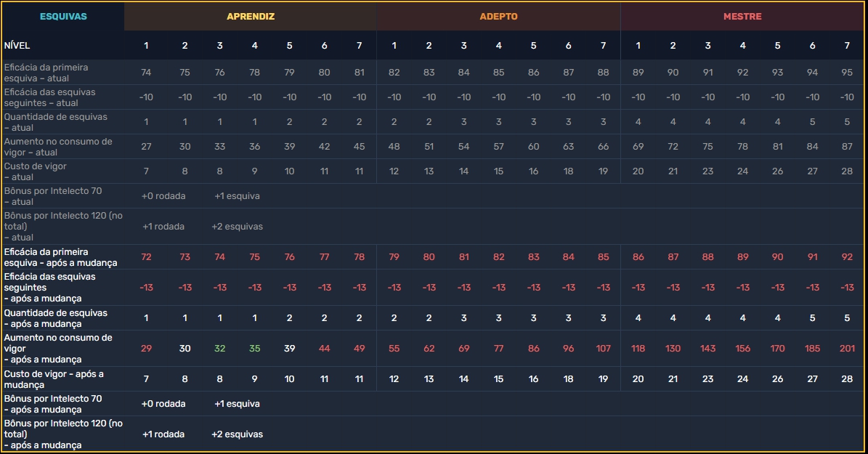This screenshot has height=454, width=868.
Task: Click 'Eficácia da primeira esquiva - após a mudança' label
Action: (60, 257)
